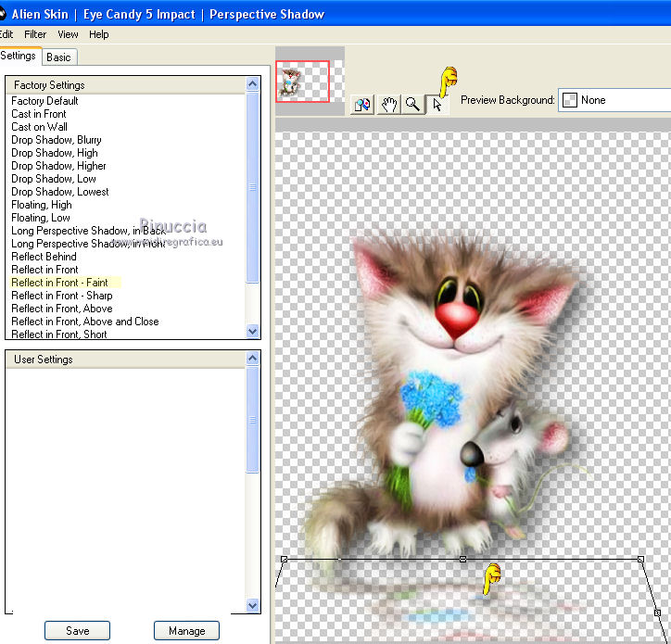The width and height of the screenshot is (671, 644).
Task: Click top-right shadow handle in preview
Action: [x=640, y=560]
